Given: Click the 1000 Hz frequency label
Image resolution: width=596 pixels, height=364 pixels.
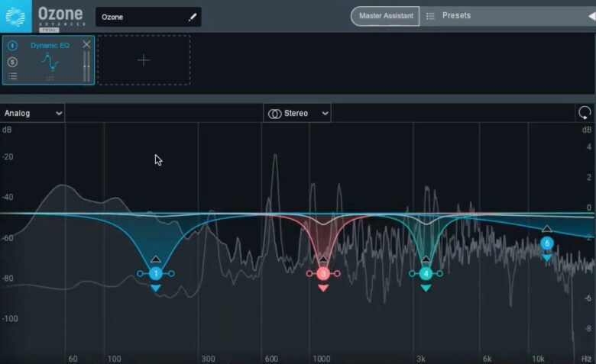Looking at the screenshot, I should [321, 359].
